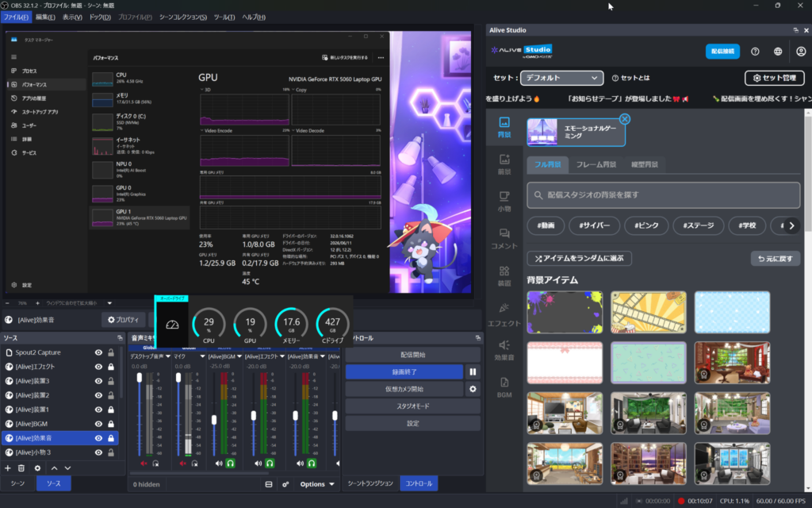Click the Alive Studio globe language icon
This screenshot has width=812, height=508.
click(x=778, y=52)
